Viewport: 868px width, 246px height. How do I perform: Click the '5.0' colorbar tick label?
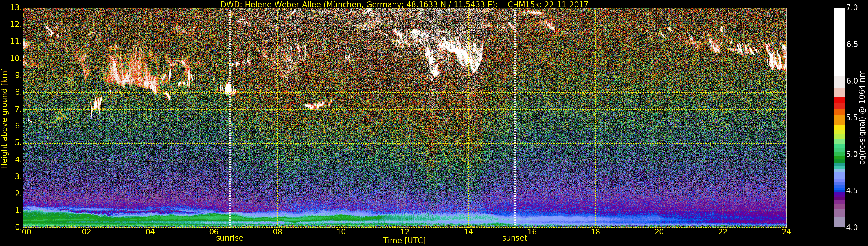tap(852, 154)
